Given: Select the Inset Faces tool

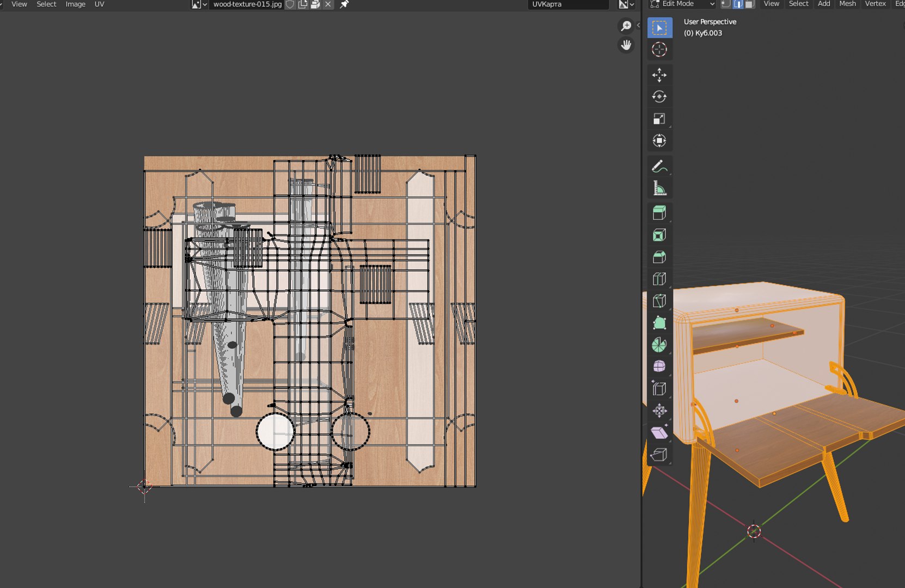Looking at the screenshot, I should click(659, 235).
